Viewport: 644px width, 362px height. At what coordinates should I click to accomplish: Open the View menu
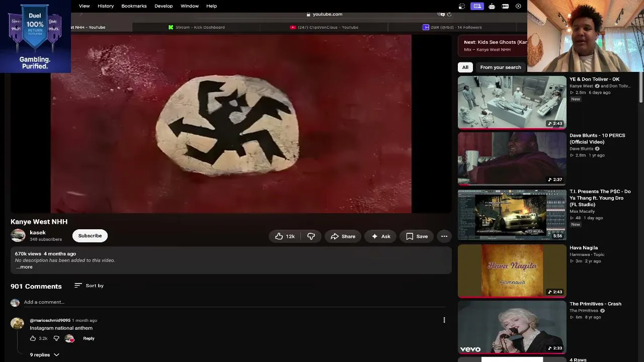[84, 6]
